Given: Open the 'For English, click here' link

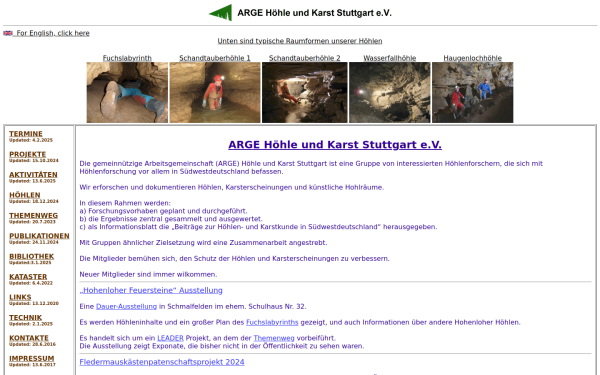Looking at the screenshot, I should [x=53, y=33].
